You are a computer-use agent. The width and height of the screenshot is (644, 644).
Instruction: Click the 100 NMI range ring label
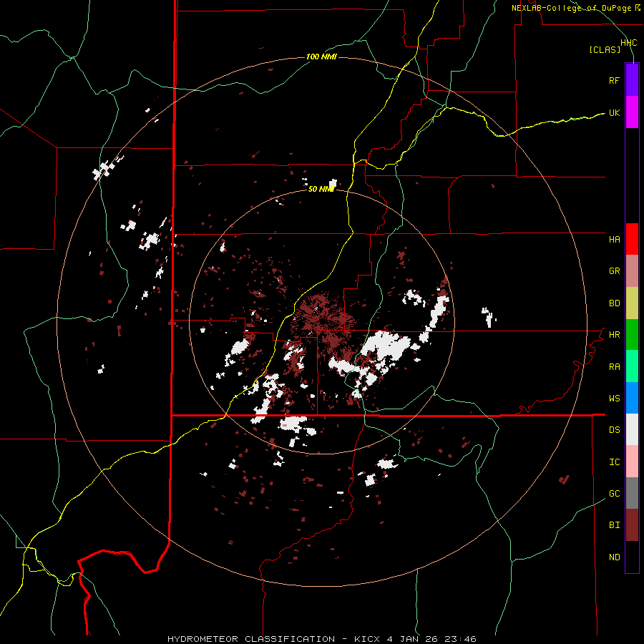tap(321, 57)
